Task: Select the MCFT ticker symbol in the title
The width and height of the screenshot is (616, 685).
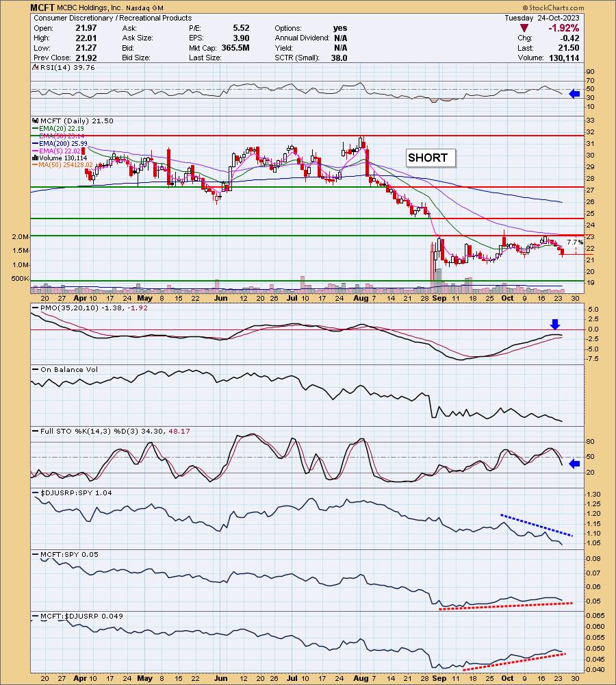Action: pos(42,8)
